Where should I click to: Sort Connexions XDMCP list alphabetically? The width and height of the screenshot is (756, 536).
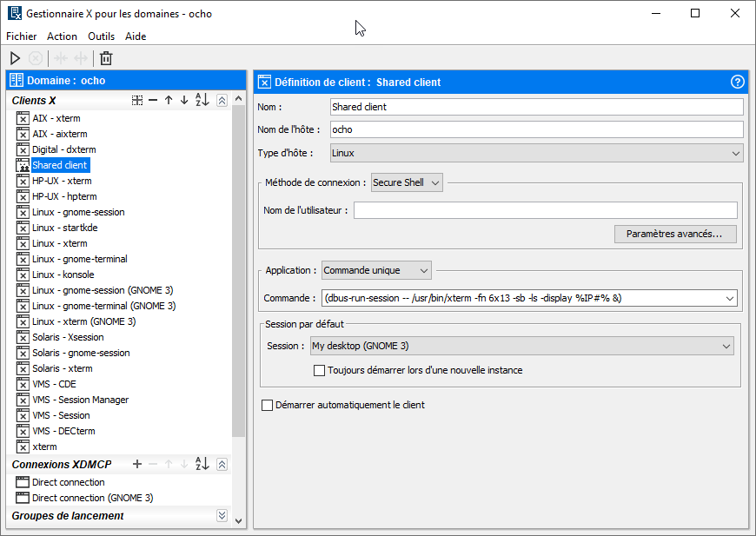click(202, 465)
